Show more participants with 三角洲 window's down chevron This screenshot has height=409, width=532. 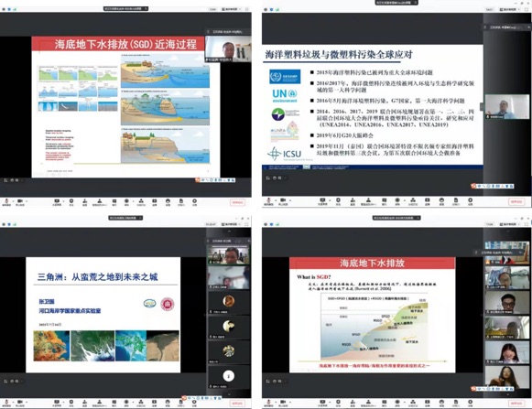(229, 394)
